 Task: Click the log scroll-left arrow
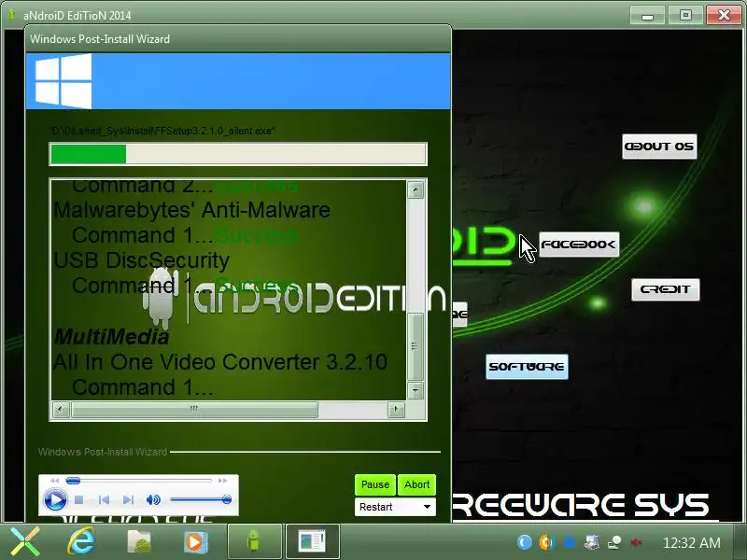(61, 409)
